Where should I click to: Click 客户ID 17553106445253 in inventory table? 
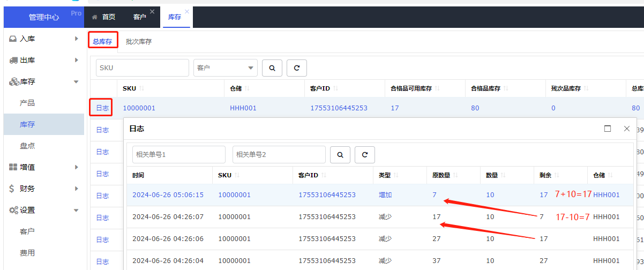(x=339, y=108)
